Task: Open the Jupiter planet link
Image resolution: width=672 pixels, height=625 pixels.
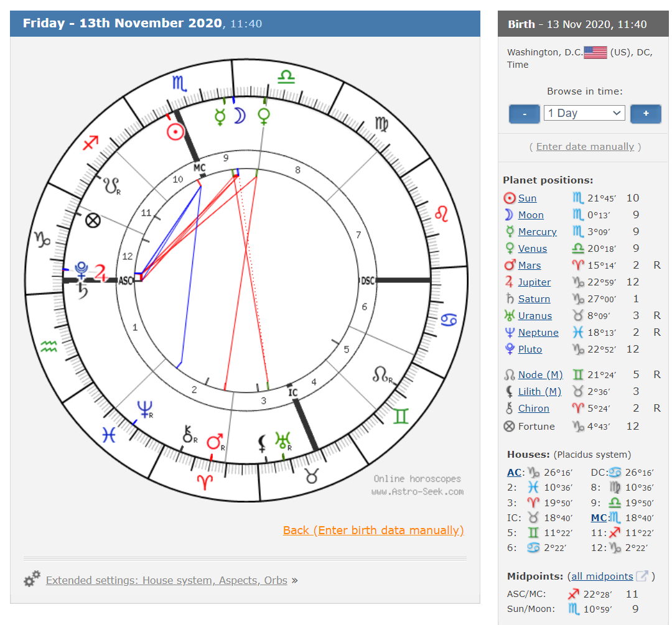Action: pyautogui.click(x=534, y=282)
